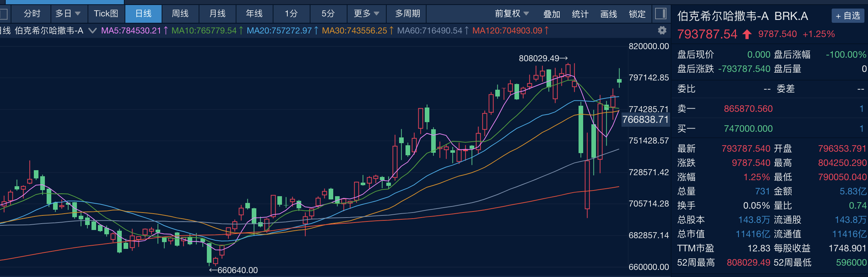Click the 锁定 lock button
This screenshot has height=277, width=868.
[x=637, y=14]
